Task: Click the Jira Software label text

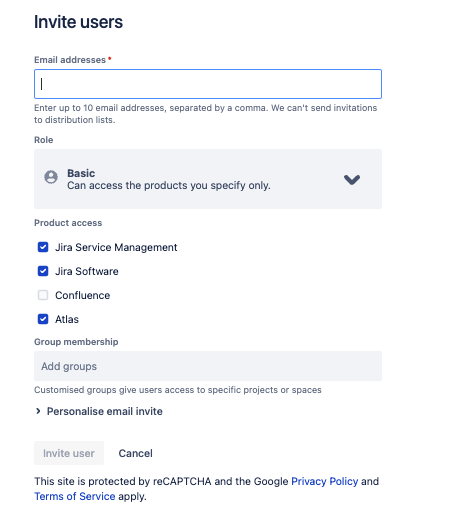Action: (x=87, y=271)
